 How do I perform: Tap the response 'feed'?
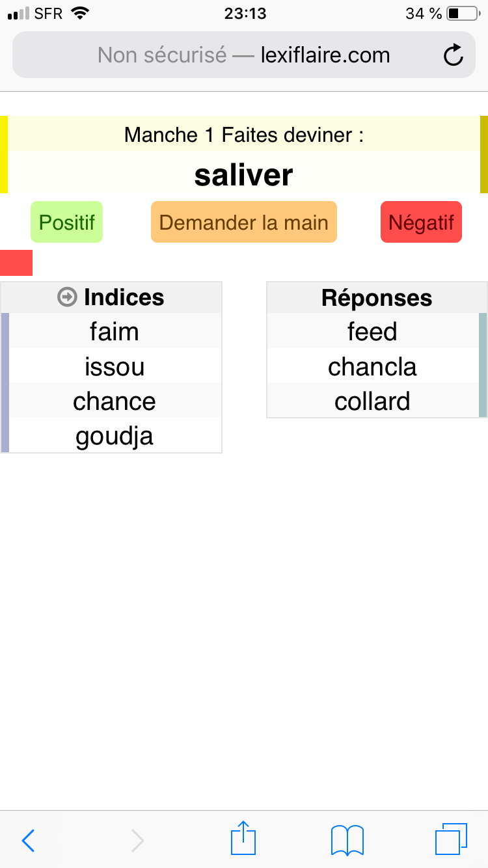(372, 332)
